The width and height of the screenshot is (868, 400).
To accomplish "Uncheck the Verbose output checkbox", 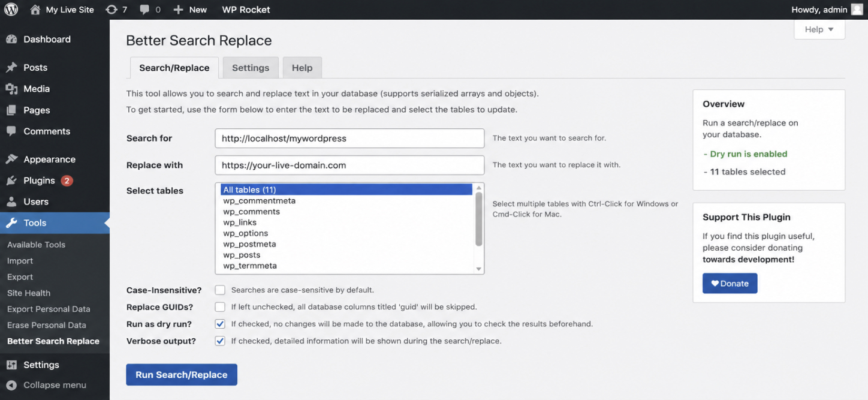I will [x=220, y=341].
